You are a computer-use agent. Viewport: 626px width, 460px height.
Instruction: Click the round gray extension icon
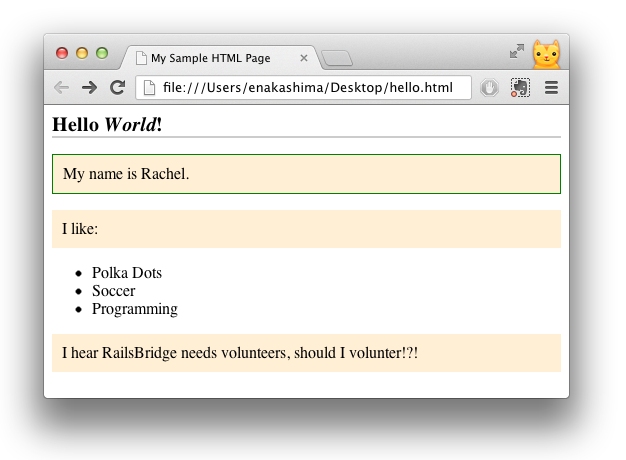489,88
